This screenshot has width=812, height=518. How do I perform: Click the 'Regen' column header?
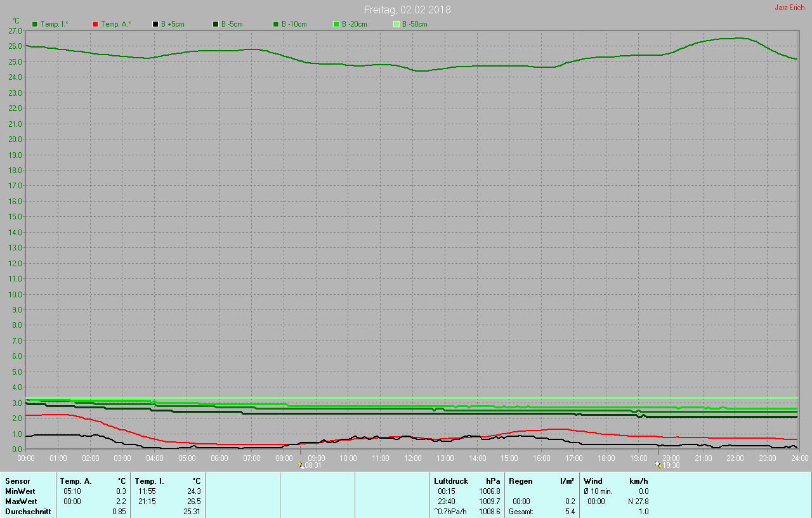pyautogui.click(x=521, y=481)
